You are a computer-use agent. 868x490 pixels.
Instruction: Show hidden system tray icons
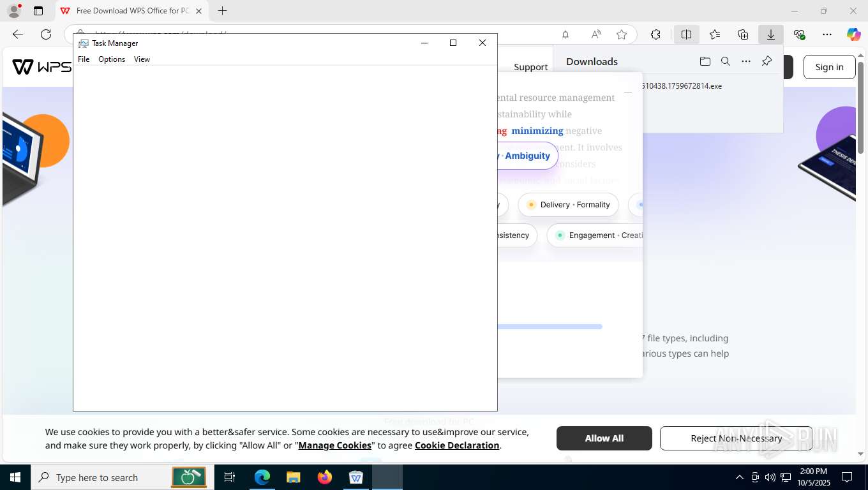[739, 477]
